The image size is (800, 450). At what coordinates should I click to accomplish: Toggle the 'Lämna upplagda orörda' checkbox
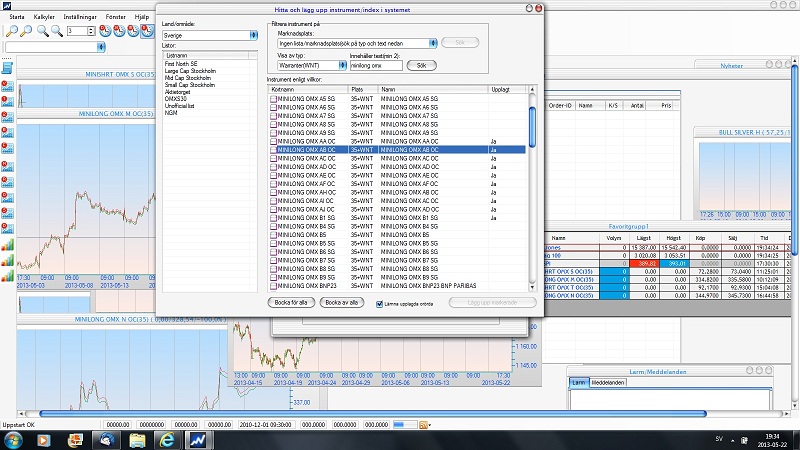click(378, 302)
